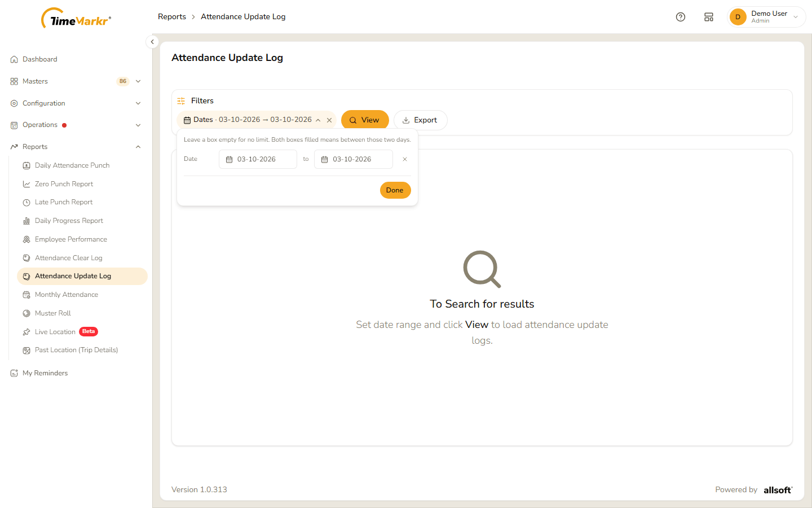Click the Filters sliders icon
The width and height of the screenshot is (812, 508).
point(181,101)
